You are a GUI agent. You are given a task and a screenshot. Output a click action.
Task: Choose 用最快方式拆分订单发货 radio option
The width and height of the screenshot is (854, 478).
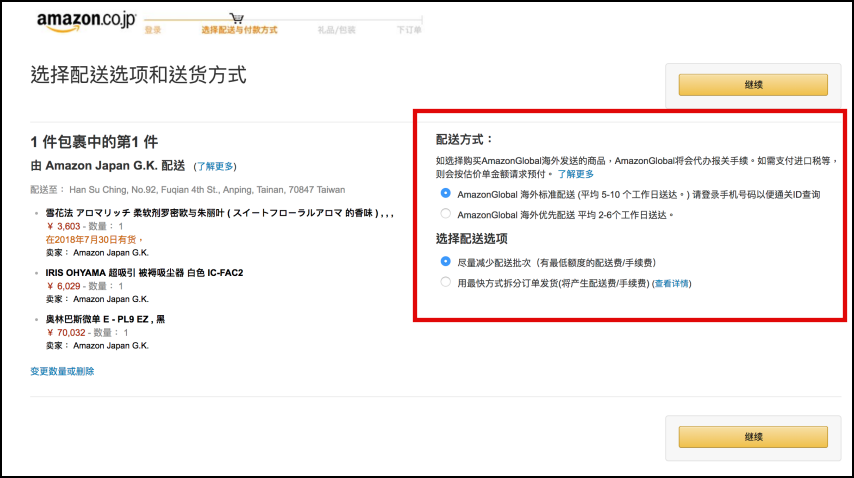click(x=446, y=282)
